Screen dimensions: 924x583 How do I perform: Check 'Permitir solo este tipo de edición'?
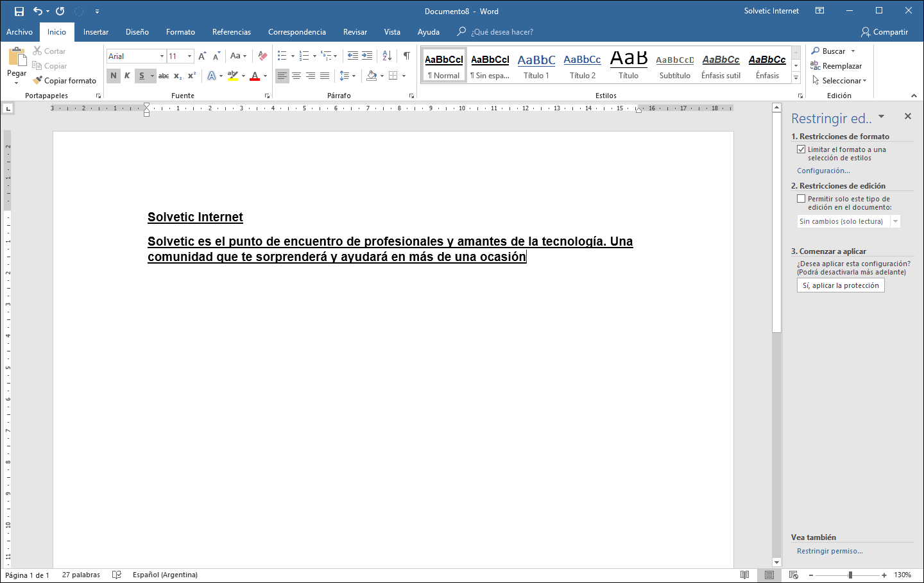click(x=801, y=199)
